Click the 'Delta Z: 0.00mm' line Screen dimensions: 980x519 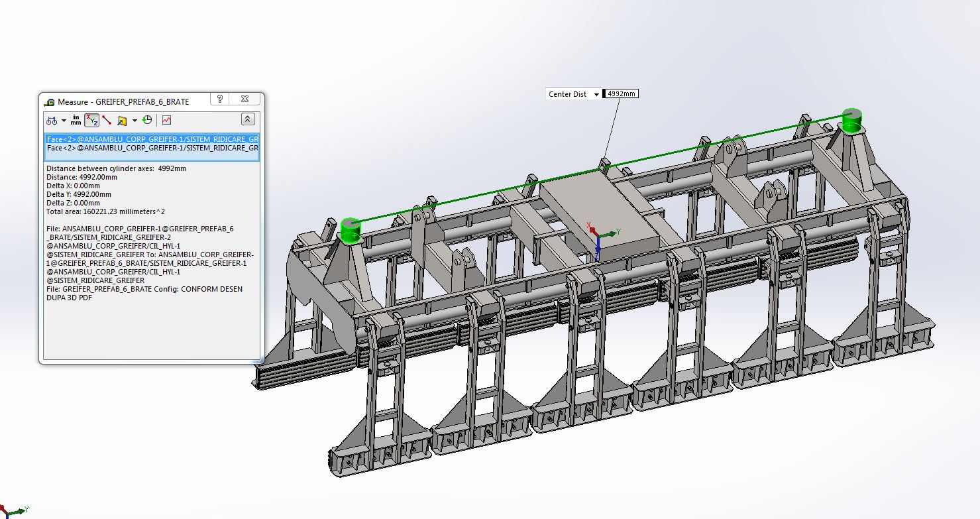[73, 203]
